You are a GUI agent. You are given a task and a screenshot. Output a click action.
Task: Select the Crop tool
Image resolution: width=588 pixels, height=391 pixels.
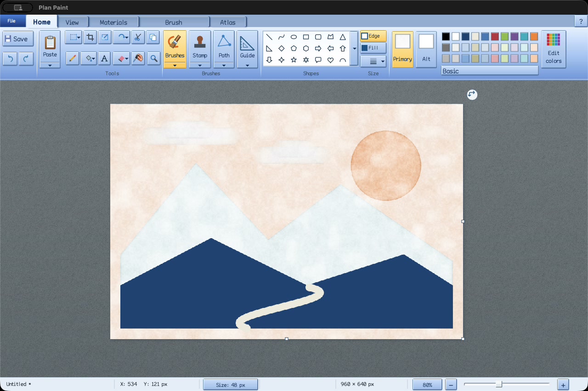click(x=90, y=38)
